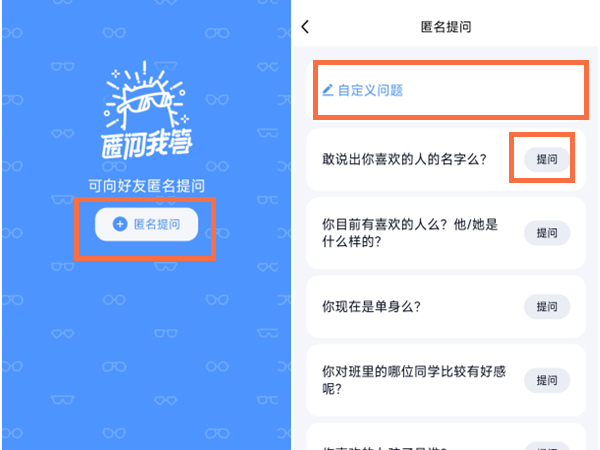Select the question 你目前有喜欢的人么?他/她是什么样的?
Screen dimensions: 600x450
click(x=410, y=233)
